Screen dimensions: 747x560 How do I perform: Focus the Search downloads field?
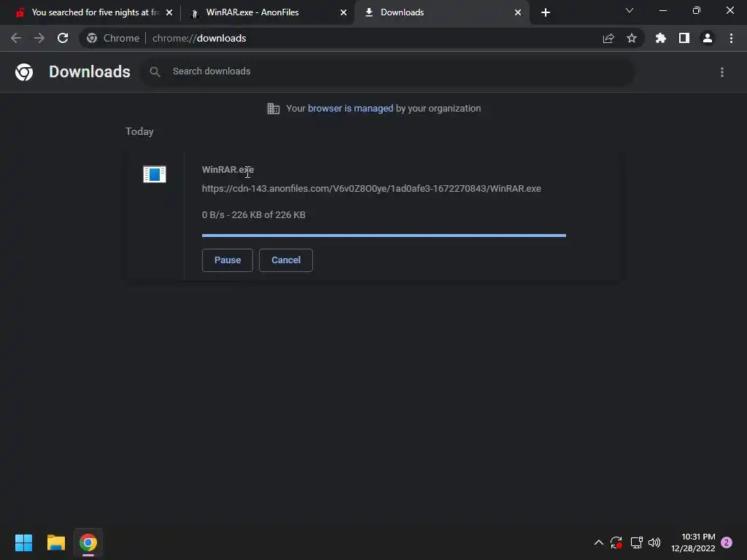click(x=388, y=71)
